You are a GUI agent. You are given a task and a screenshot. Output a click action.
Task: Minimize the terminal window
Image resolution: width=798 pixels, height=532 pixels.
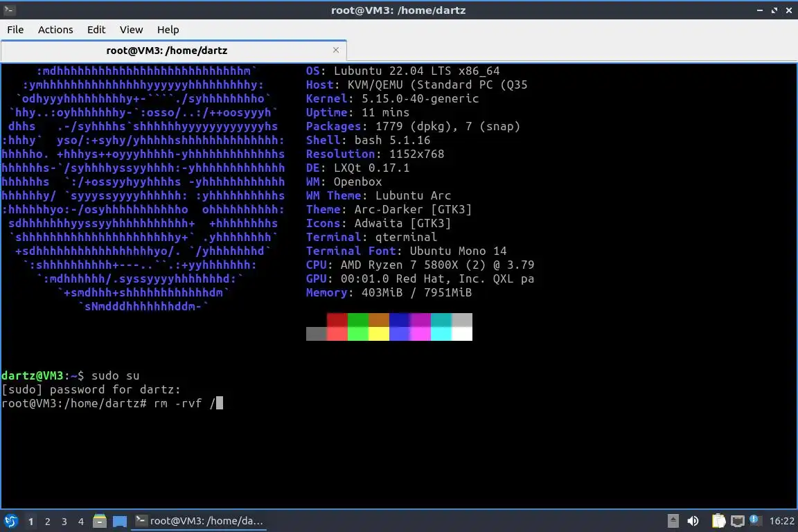coord(760,10)
